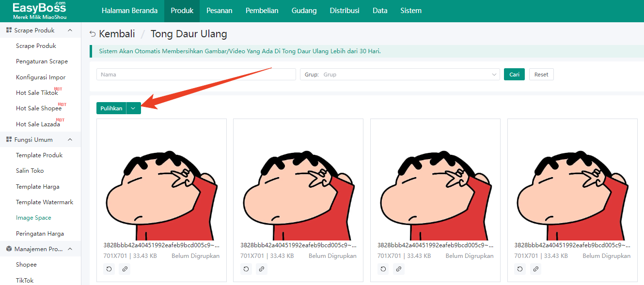Open Template Produk in sidebar
The width and height of the screenshot is (644, 285).
click(x=39, y=155)
